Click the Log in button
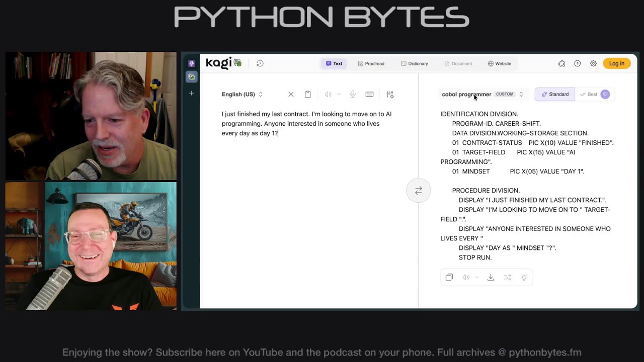The image size is (644, 362). pos(616,63)
